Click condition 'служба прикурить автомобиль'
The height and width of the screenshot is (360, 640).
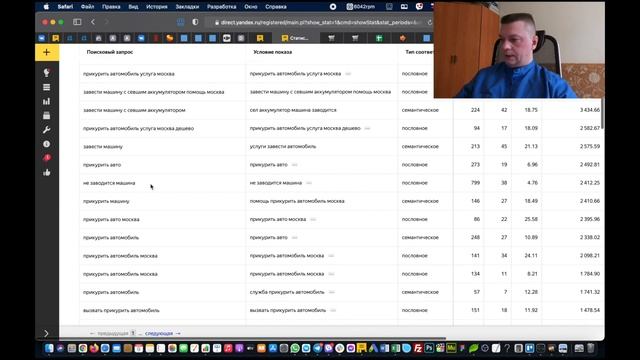click(287, 292)
